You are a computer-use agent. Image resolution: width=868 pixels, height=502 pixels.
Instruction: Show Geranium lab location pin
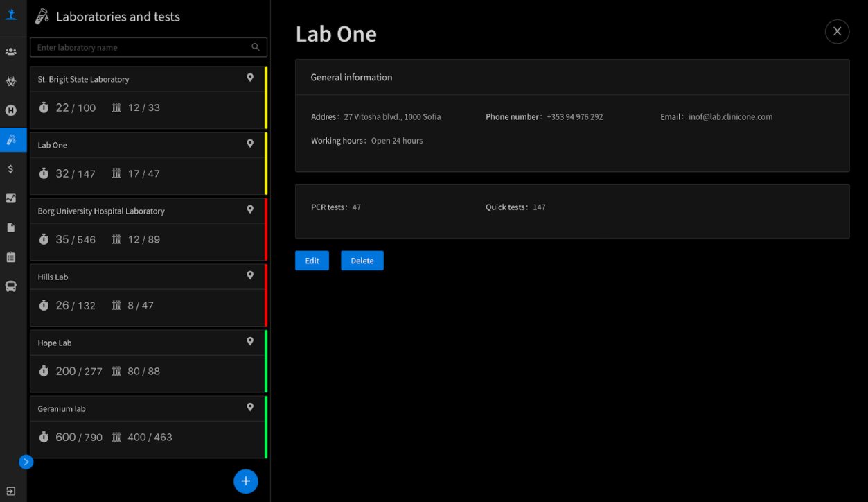(x=250, y=407)
